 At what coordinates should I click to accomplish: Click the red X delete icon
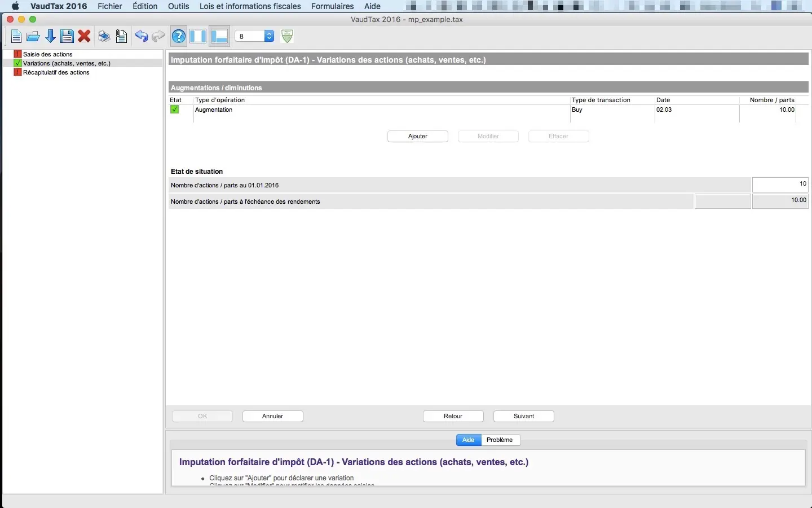click(85, 37)
